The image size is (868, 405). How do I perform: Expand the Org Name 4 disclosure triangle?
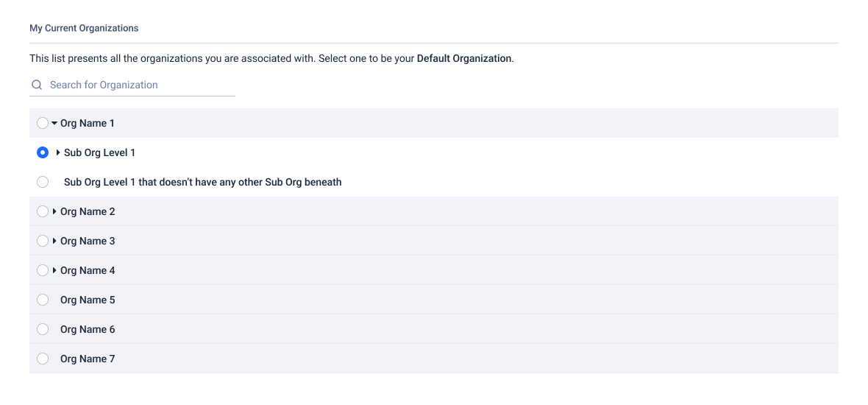[54, 270]
